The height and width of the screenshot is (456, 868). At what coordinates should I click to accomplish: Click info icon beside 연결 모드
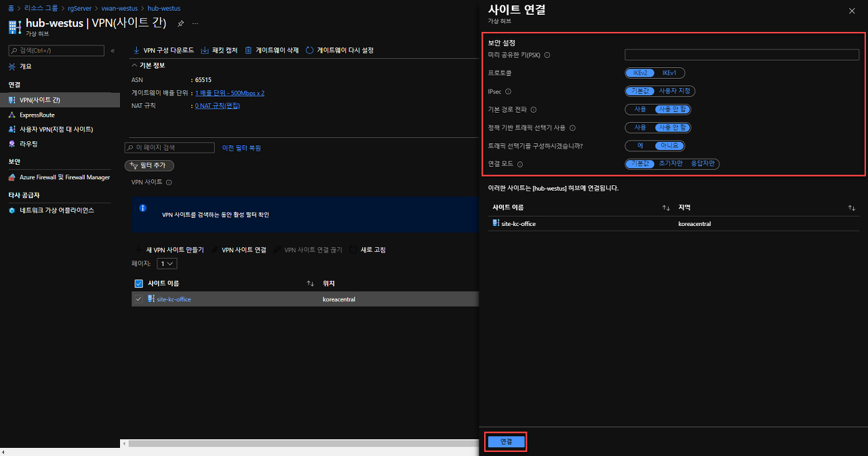[520, 164]
